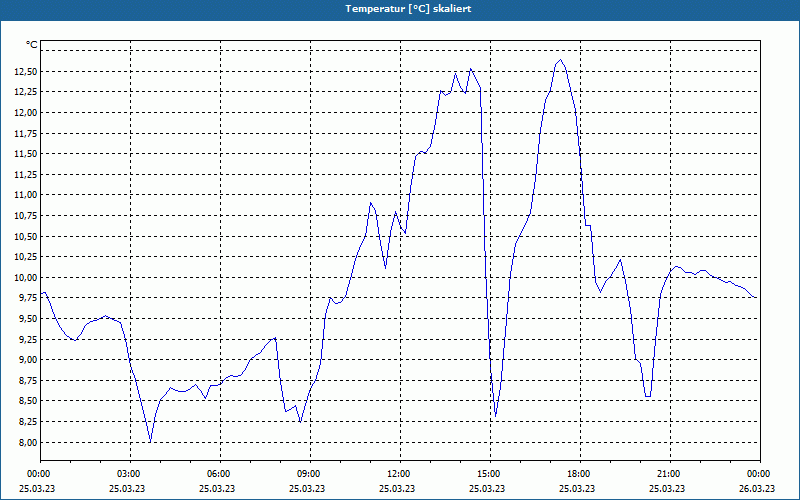Click the 25.03.23 date below 15:00
The width and height of the screenshot is (800, 500).
tap(487, 488)
